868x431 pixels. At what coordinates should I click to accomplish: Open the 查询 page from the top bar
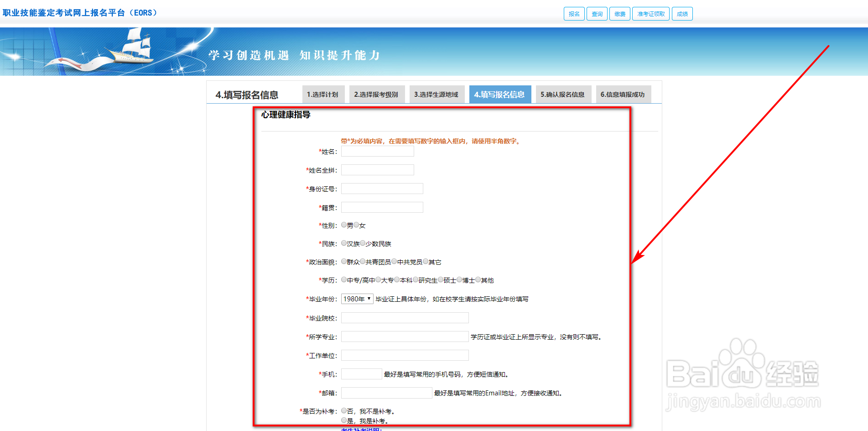597,13
